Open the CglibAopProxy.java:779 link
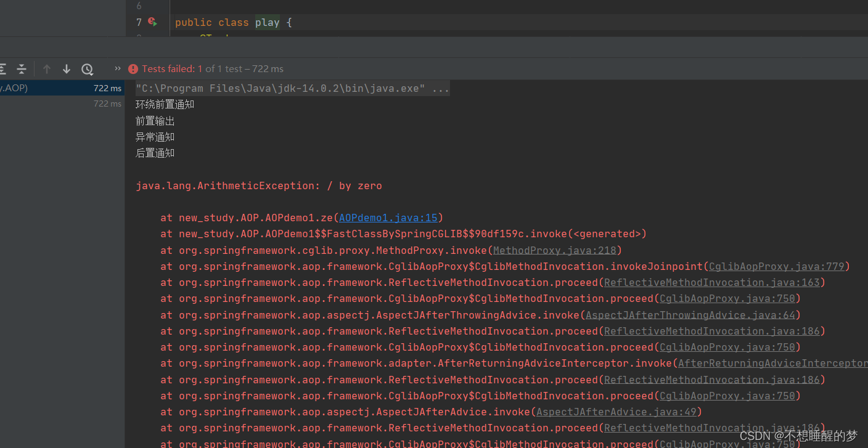Viewport: 868px width, 448px height. [x=776, y=266]
